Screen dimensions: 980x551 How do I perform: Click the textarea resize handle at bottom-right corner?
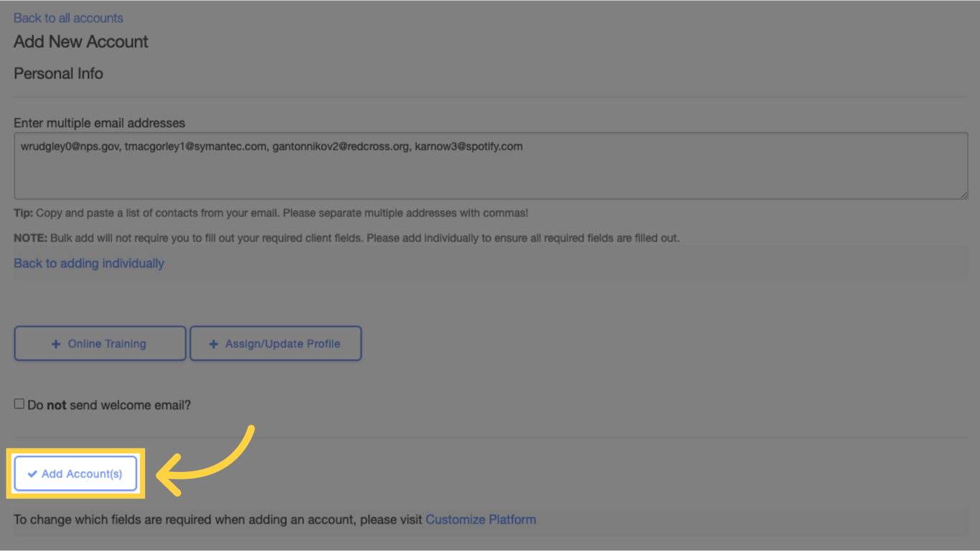pos(964,194)
